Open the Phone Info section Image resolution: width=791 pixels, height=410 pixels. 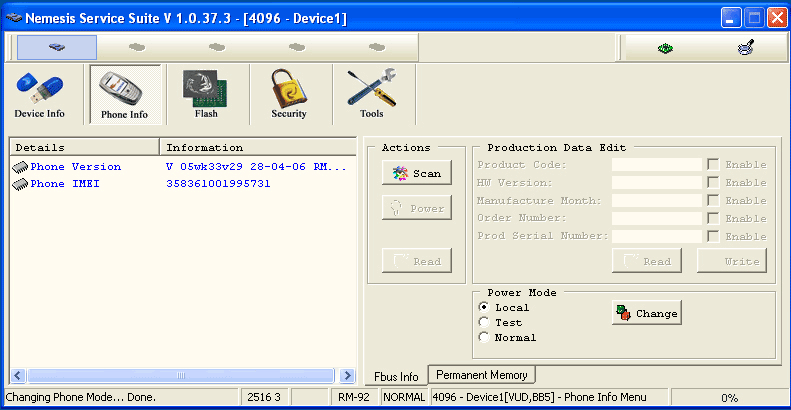125,94
